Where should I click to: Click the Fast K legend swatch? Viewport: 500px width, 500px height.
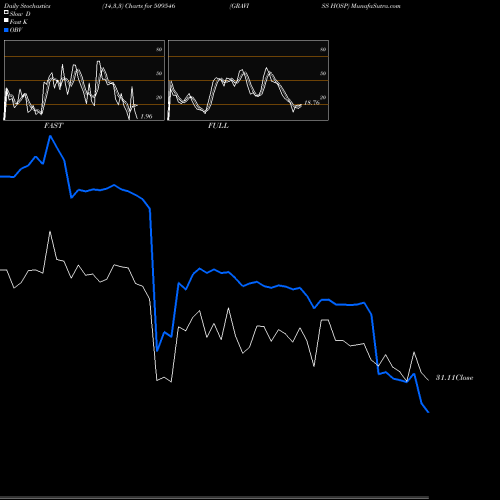pyautogui.click(x=6, y=20)
